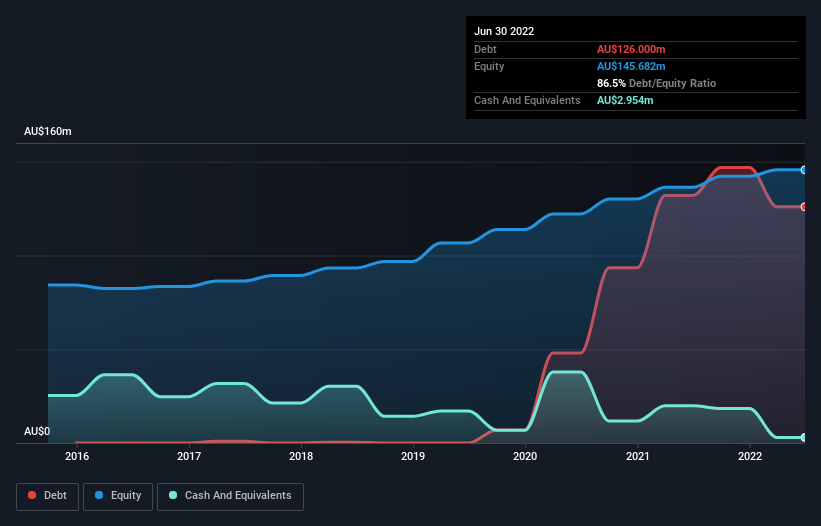Click the 2017 x-axis label

189,456
